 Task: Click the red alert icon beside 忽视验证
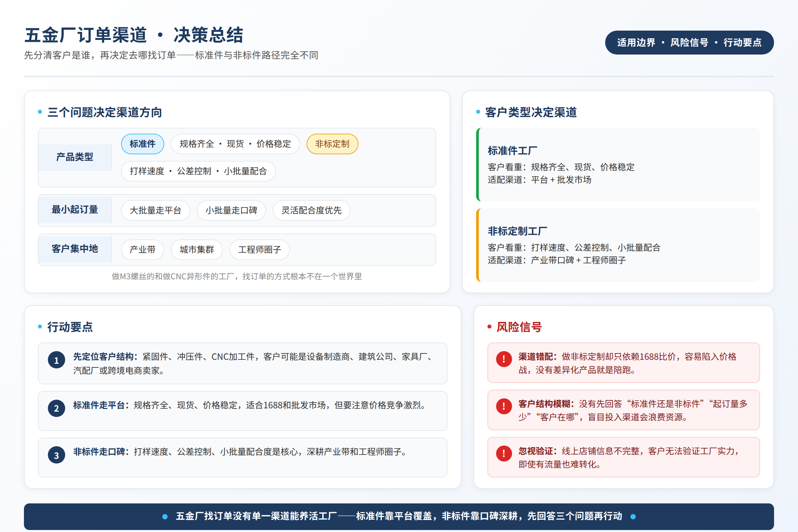[x=504, y=453]
